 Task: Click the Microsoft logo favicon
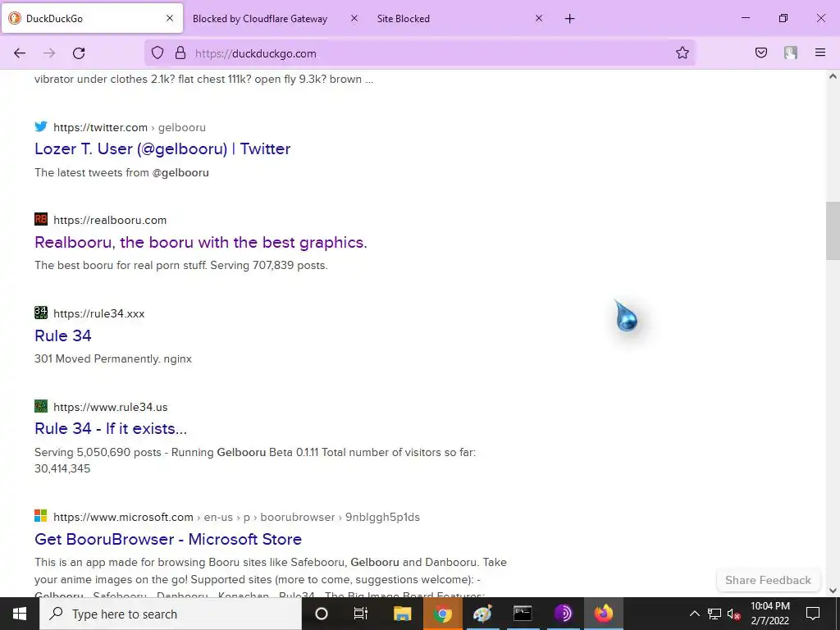[x=41, y=515]
